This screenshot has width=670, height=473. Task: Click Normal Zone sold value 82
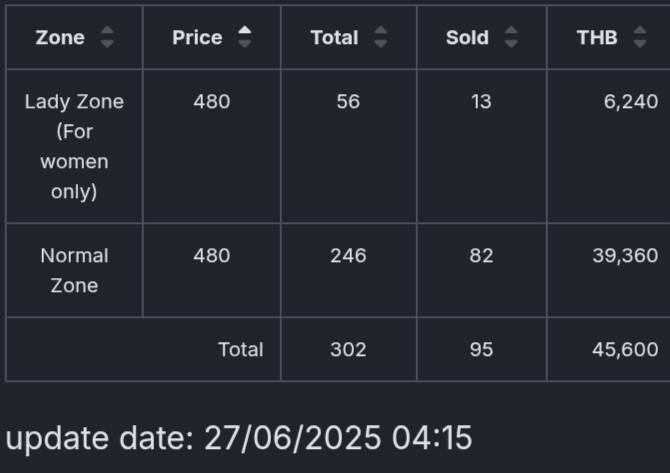[481, 256]
